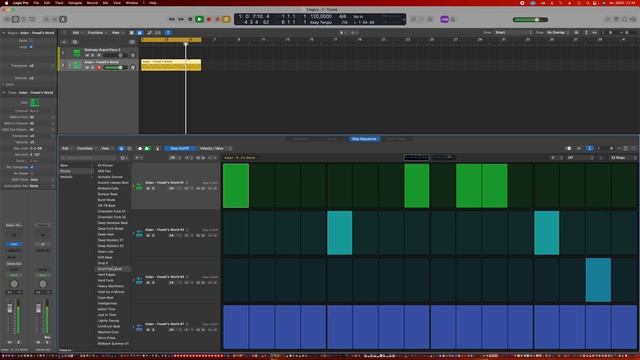This screenshot has height=360, width=640.
Task: Start playback with the green Play button
Action: pos(199,19)
